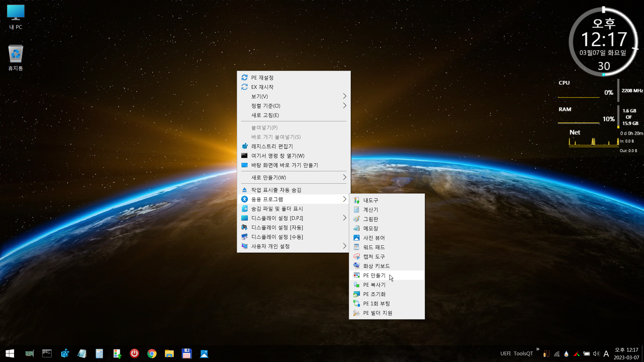Choose PE 1회 부팅 from the submenu
This screenshot has width=644, height=362.
[387, 303]
